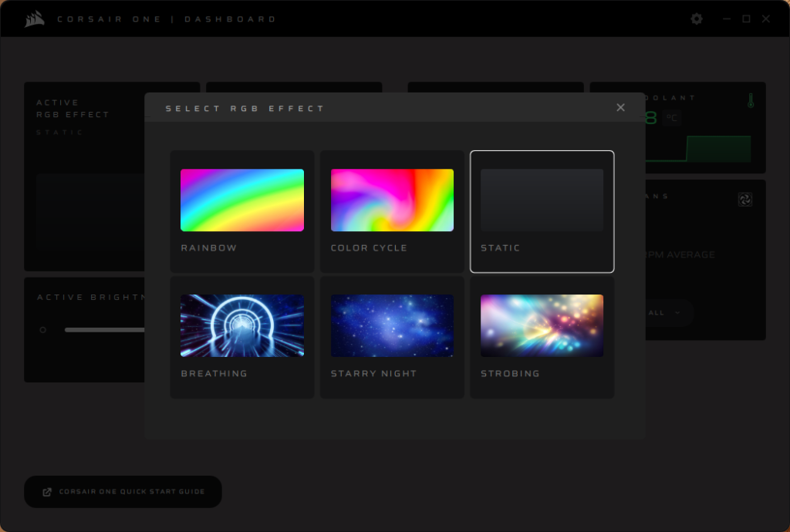Click the external link icon on quick start guide
This screenshot has height=532, width=790.
(47, 492)
